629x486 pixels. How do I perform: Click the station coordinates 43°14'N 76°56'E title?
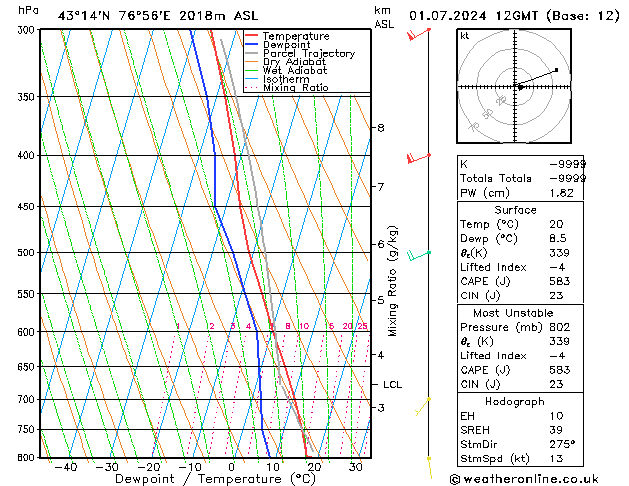point(114,16)
